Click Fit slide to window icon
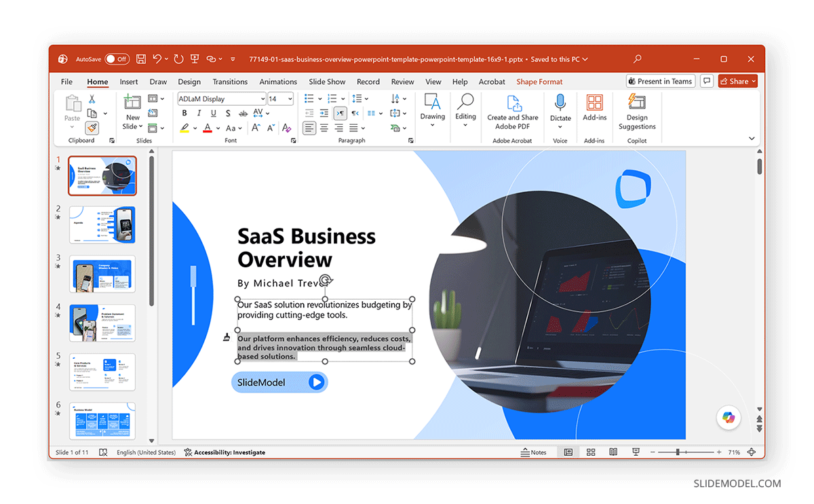This screenshot has width=814, height=504. point(751,452)
